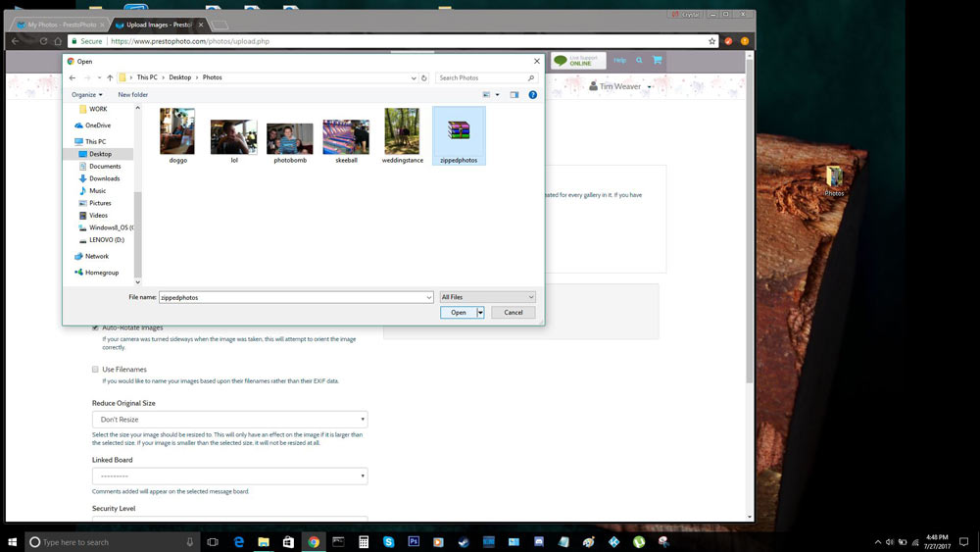
Task: Toggle the preview pane icon
Action: point(514,95)
